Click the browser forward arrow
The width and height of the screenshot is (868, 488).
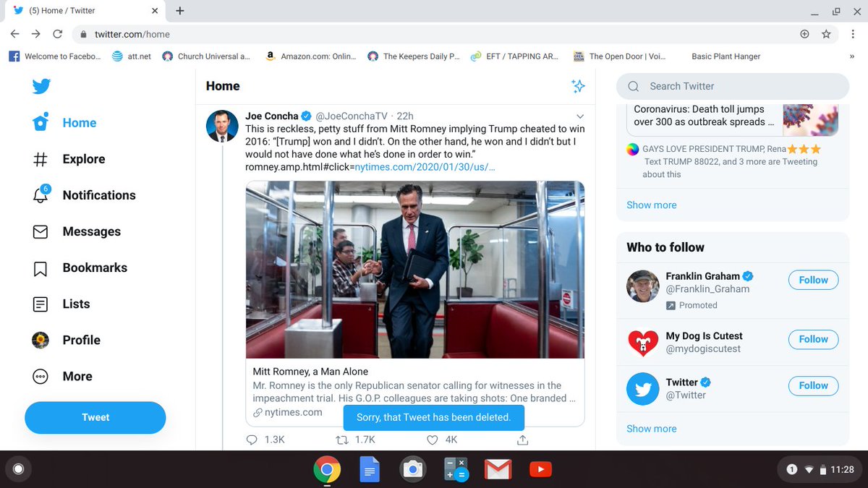[35, 34]
